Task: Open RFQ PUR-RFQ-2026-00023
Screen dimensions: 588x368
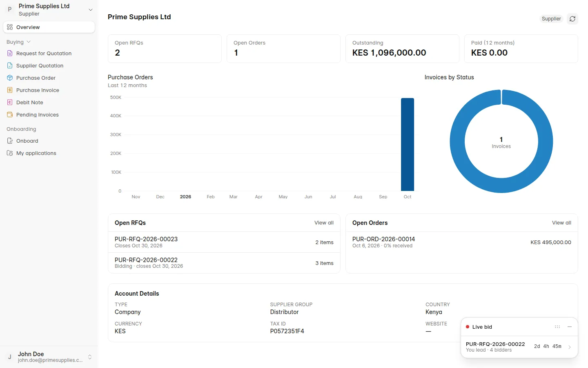Action: click(224, 242)
